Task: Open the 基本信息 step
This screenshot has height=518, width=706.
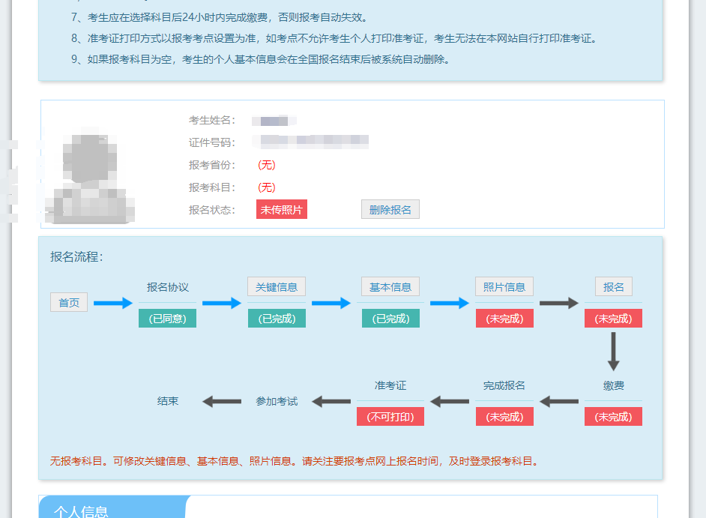Action: click(x=390, y=287)
